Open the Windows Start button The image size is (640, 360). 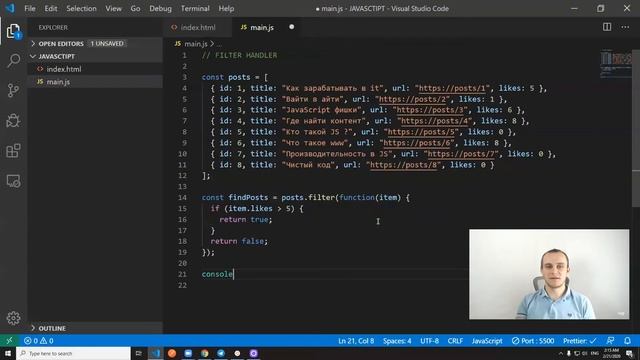[8, 353]
